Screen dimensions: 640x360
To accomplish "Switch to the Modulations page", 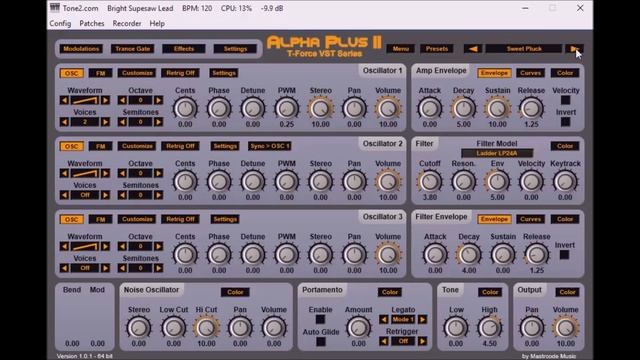I will click(x=81, y=49).
